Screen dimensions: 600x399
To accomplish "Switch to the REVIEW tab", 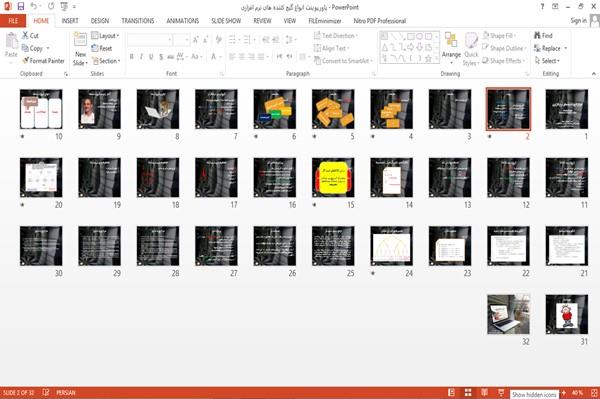I will point(262,21).
